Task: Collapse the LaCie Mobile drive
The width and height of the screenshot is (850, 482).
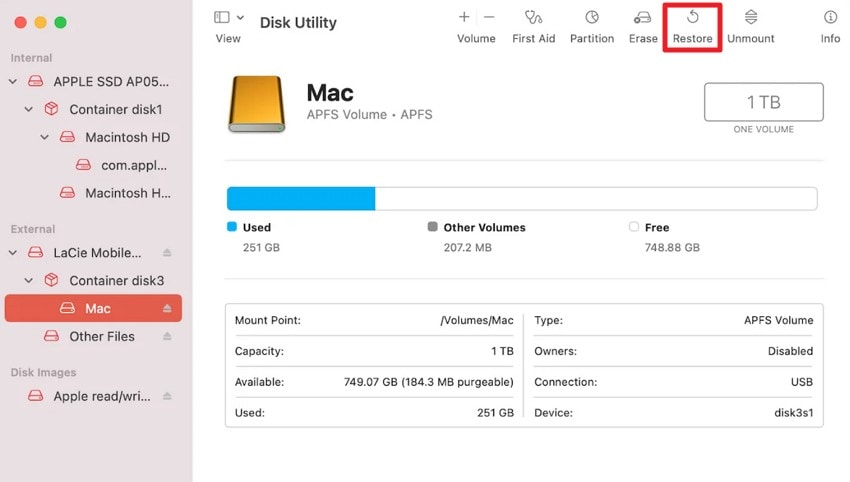Action: point(13,253)
